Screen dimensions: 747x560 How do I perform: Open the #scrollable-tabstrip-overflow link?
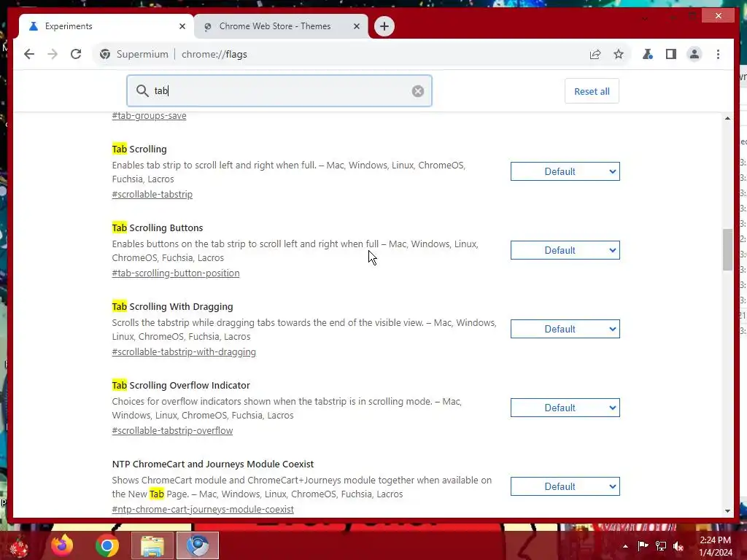[172, 430]
